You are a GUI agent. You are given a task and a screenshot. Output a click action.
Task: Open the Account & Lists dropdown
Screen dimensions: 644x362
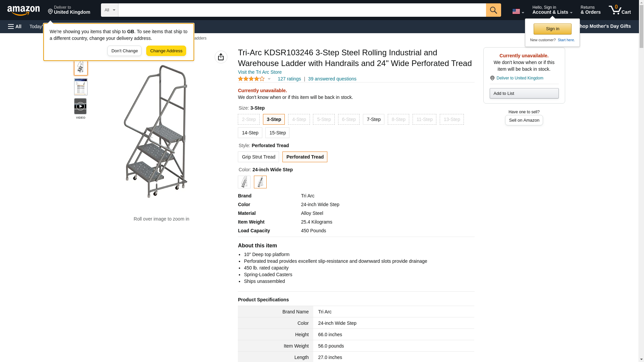(x=552, y=10)
